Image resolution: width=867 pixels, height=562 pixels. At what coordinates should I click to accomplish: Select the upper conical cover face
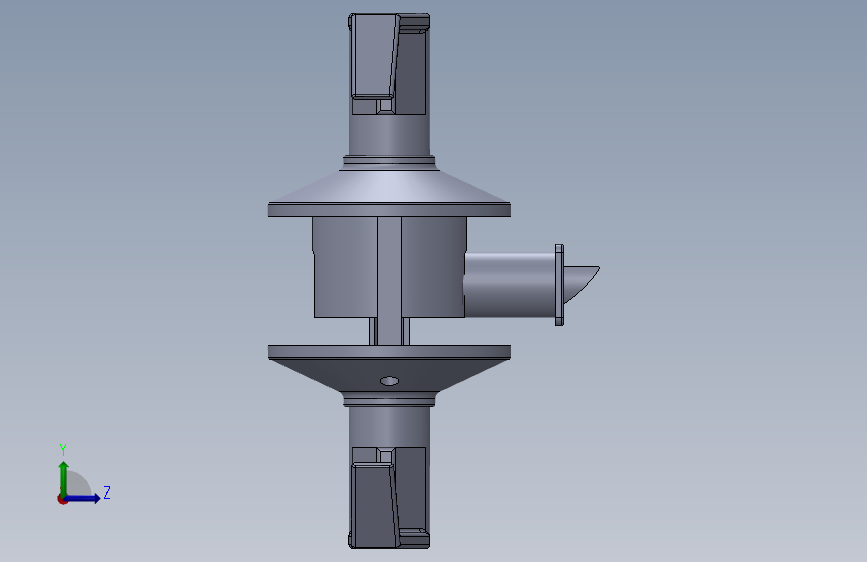(x=389, y=186)
